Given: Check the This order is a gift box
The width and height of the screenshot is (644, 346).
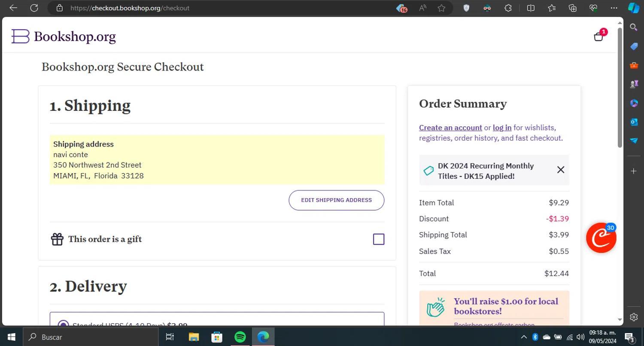Looking at the screenshot, I should [379, 239].
